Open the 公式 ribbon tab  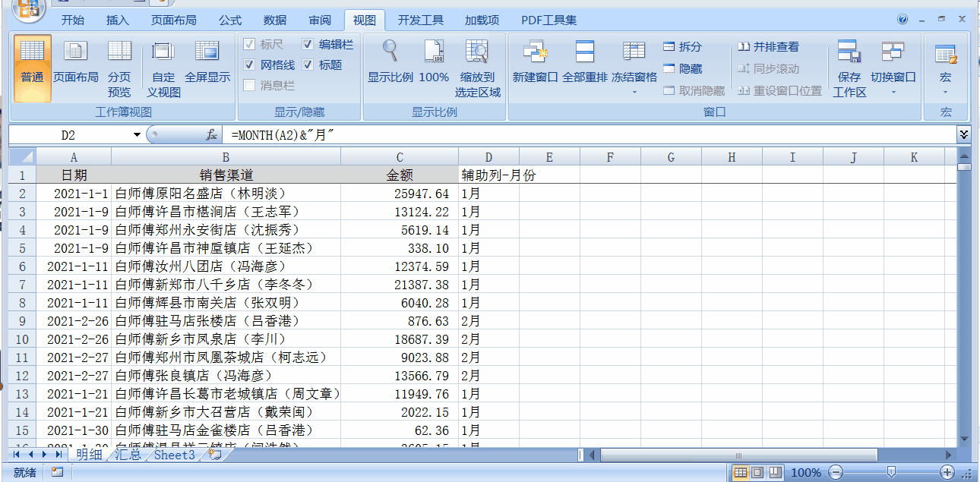pyautogui.click(x=229, y=20)
